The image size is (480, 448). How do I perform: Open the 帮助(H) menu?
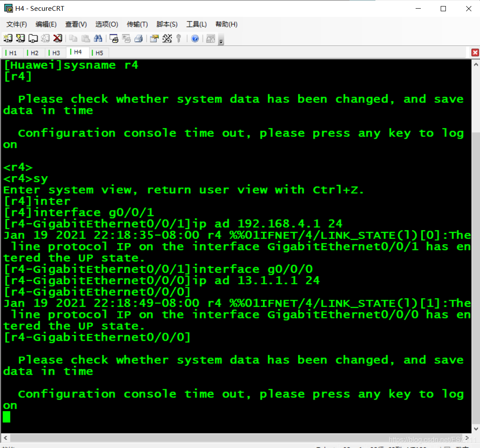[226, 25]
